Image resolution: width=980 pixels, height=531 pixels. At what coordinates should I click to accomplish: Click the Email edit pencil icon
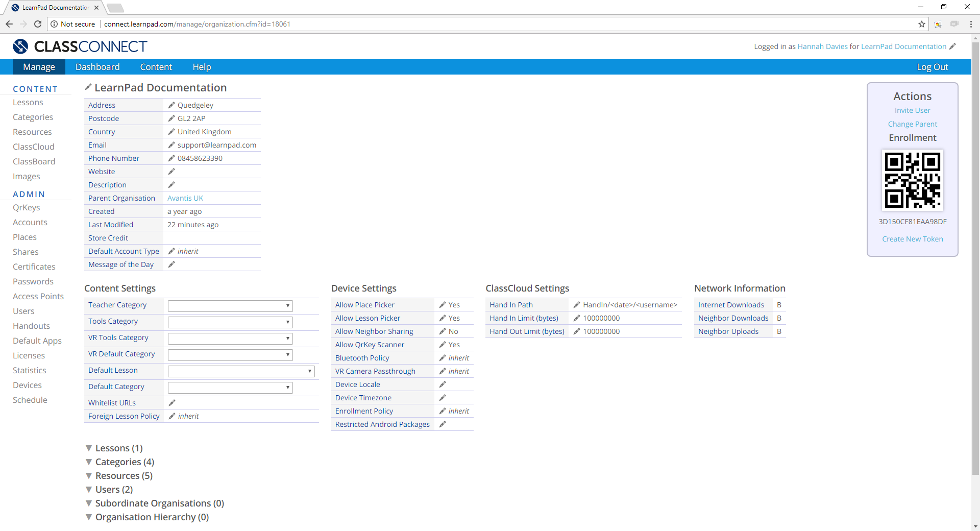click(x=171, y=145)
